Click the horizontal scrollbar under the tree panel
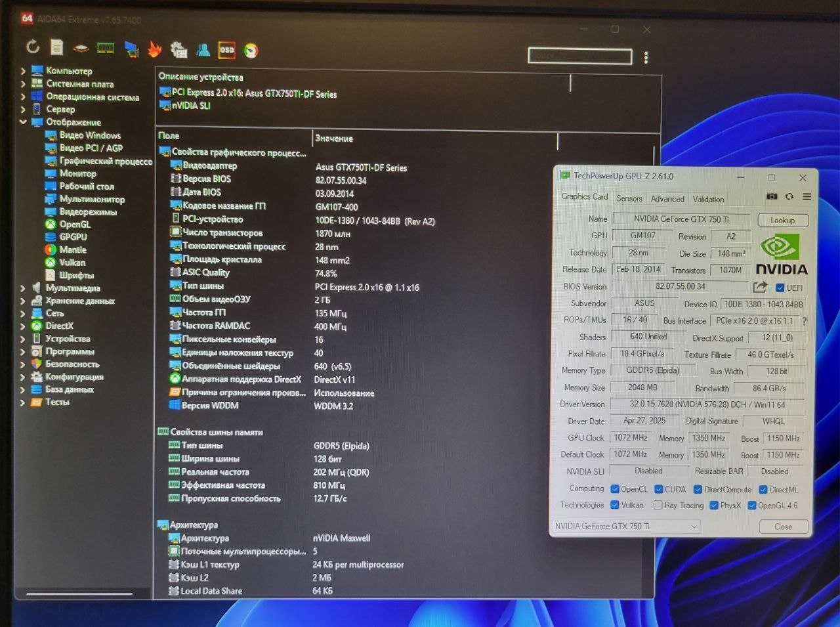Screen dimensions: 840x627 click(x=79, y=594)
